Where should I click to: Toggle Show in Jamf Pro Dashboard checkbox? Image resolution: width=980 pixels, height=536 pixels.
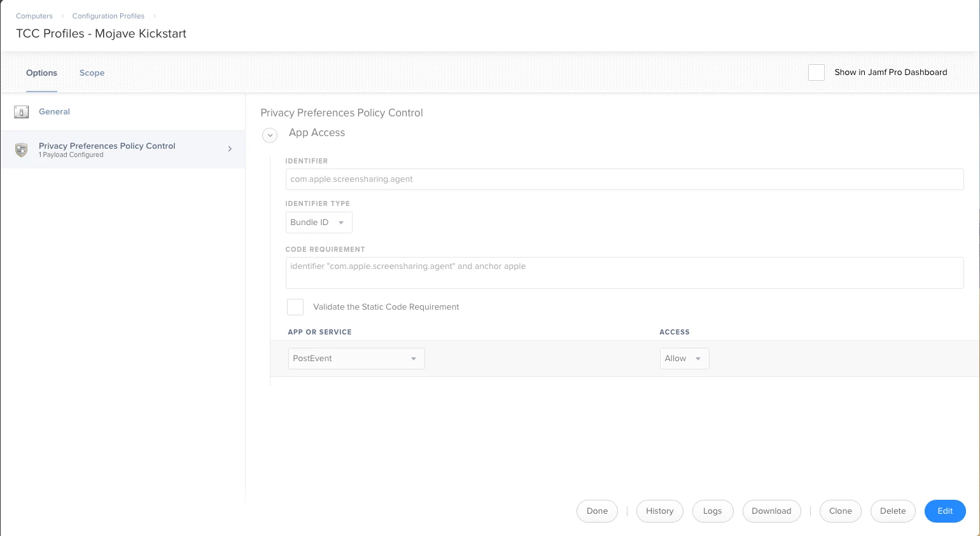point(816,72)
